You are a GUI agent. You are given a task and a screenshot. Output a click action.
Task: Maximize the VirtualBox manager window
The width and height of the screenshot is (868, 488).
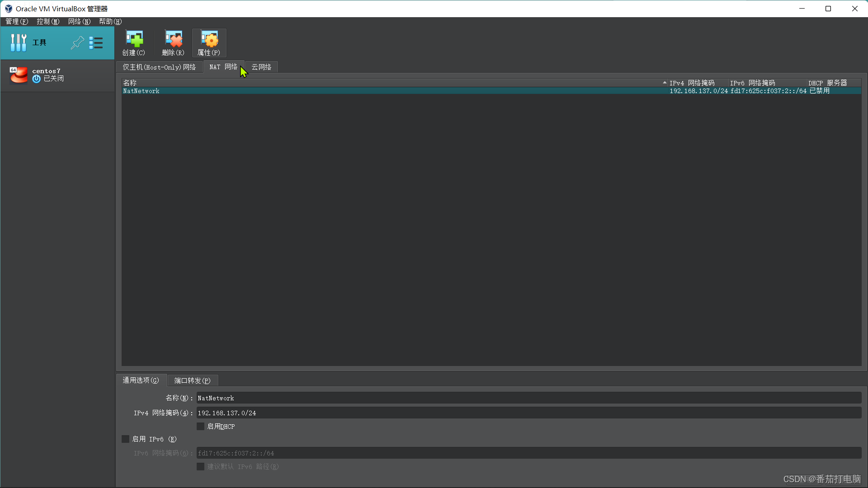(x=828, y=9)
